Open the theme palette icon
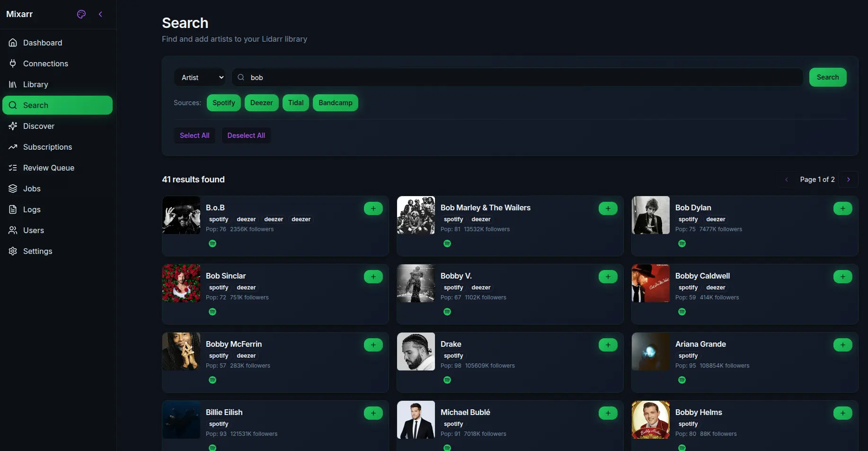 [81, 14]
